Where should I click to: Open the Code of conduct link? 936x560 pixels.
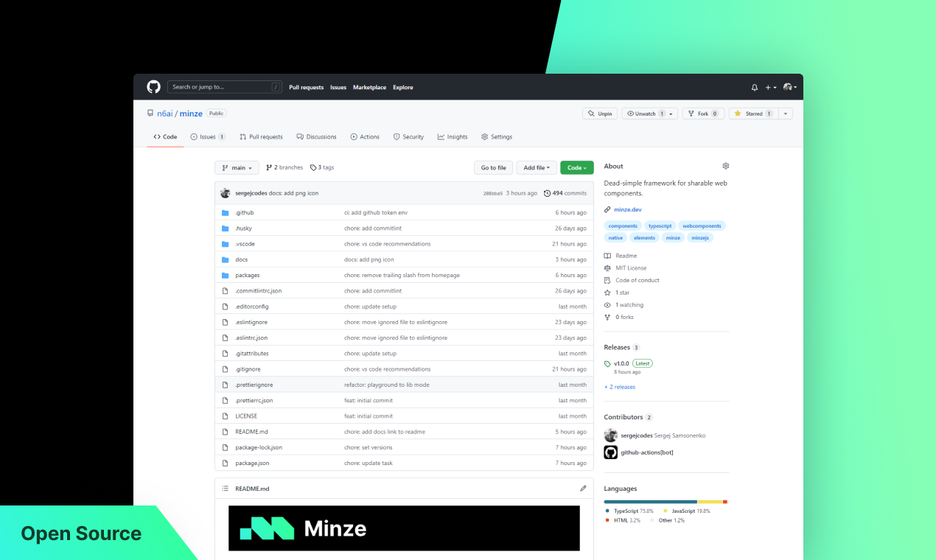pyautogui.click(x=638, y=281)
